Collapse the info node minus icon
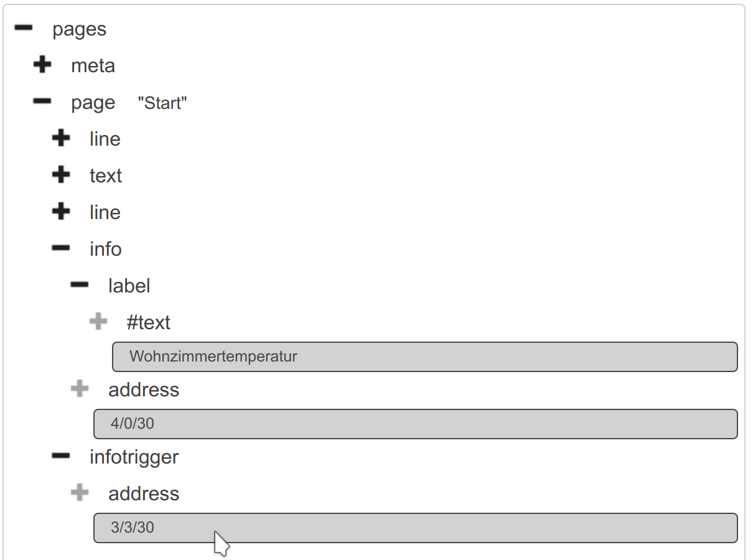The height and width of the screenshot is (560, 753). tap(61, 248)
